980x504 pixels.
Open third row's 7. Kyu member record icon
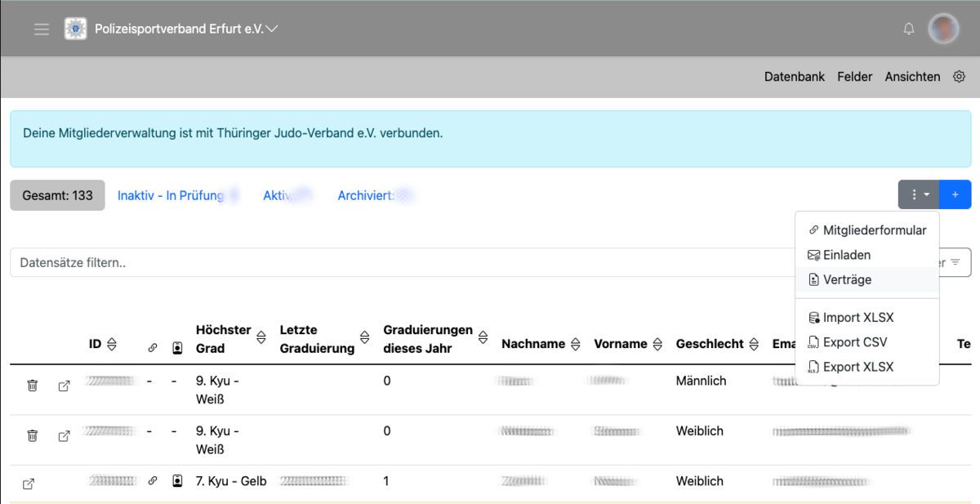pos(29,484)
